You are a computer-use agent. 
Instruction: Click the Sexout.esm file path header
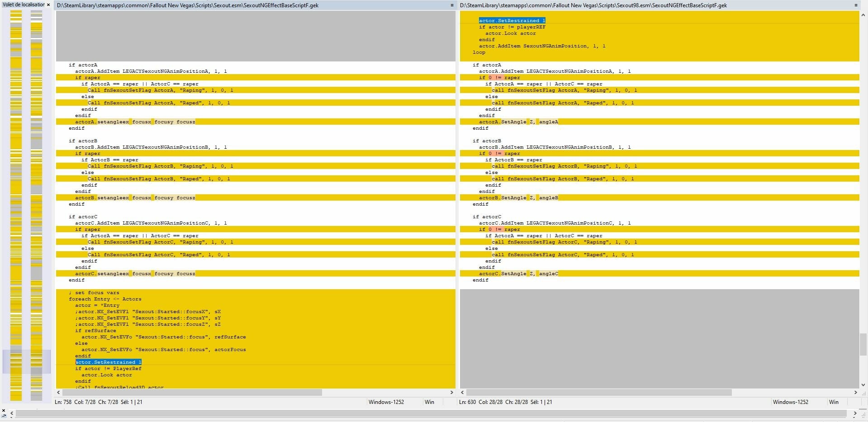pos(188,5)
